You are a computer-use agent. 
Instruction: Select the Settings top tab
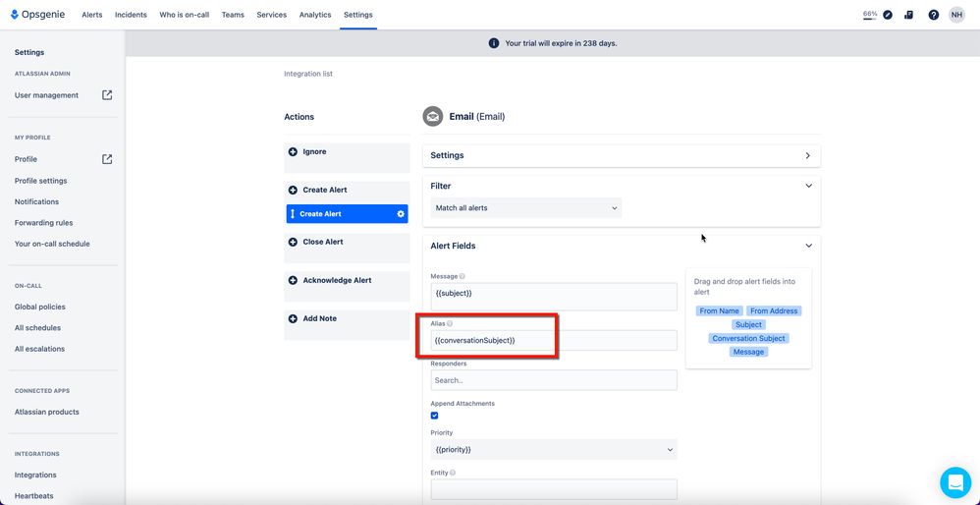click(358, 15)
